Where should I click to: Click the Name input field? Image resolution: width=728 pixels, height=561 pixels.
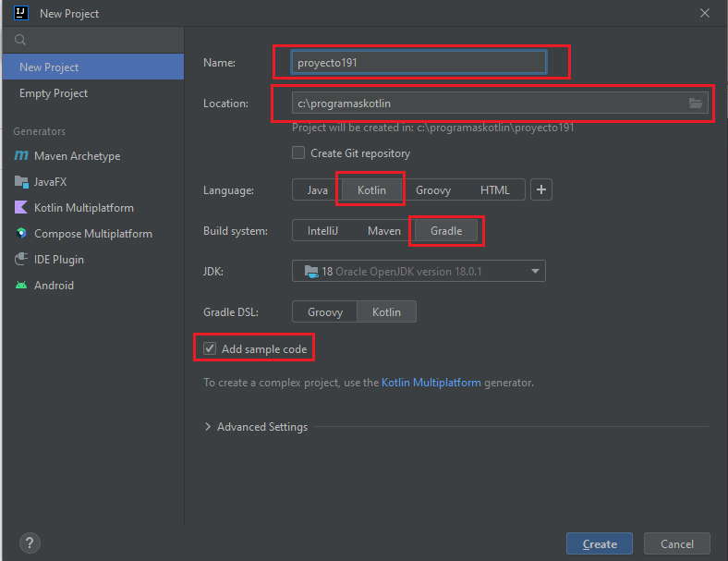point(419,62)
